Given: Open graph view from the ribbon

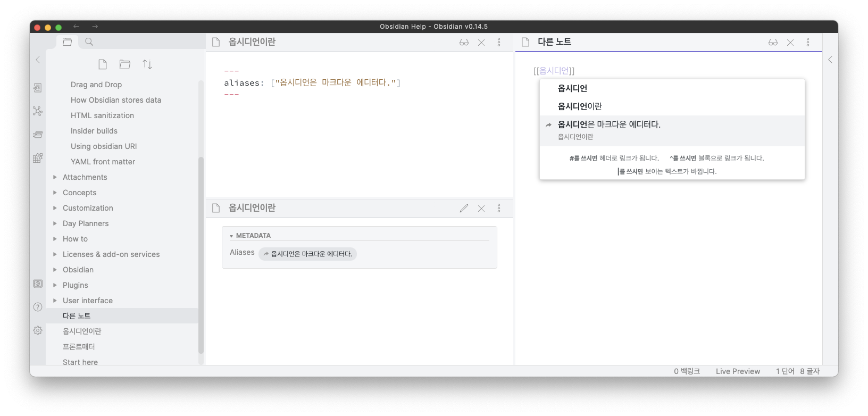Looking at the screenshot, I should pyautogui.click(x=38, y=111).
